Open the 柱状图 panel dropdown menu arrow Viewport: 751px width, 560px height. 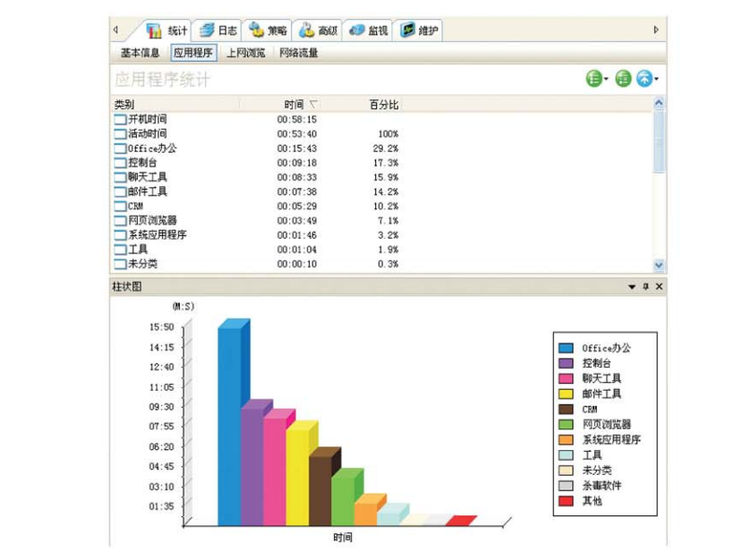(x=632, y=287)
